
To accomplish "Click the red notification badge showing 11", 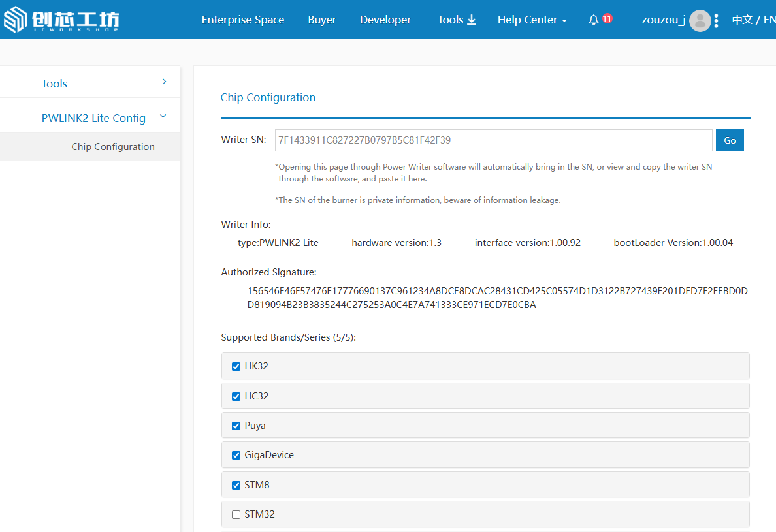I will click(x=607, y=18).
